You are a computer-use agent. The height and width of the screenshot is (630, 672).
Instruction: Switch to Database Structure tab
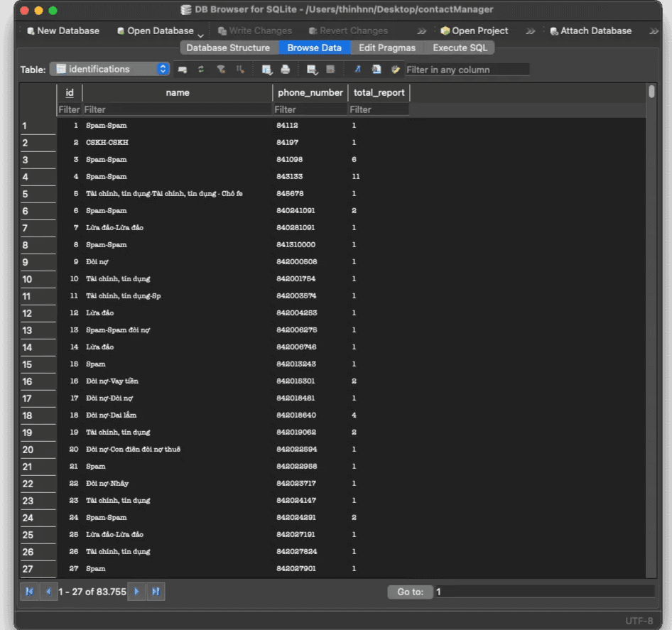pos(228,48)
